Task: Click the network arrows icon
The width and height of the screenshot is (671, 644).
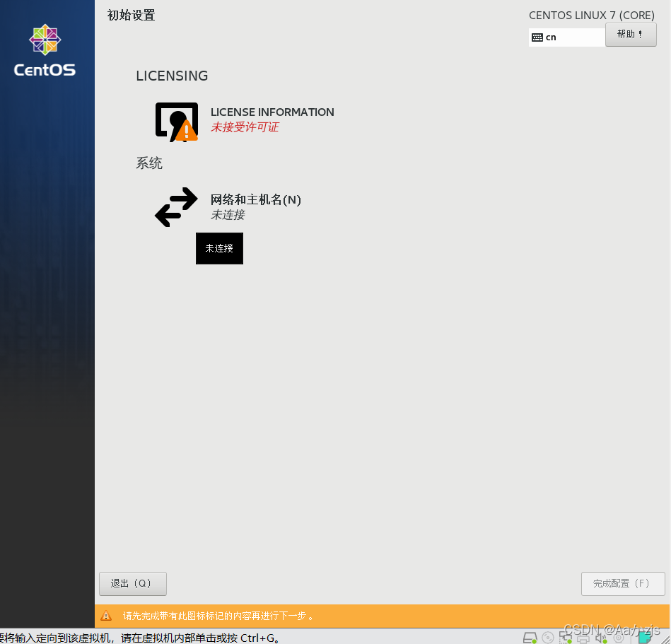Action: pyautogui.click(x=176, y=206)
